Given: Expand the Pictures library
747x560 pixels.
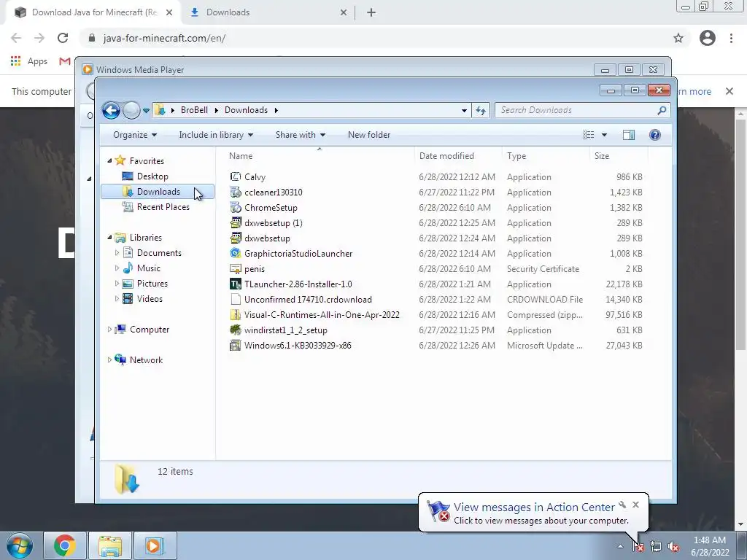Looking at the screenshot, I should pos(117,284).
